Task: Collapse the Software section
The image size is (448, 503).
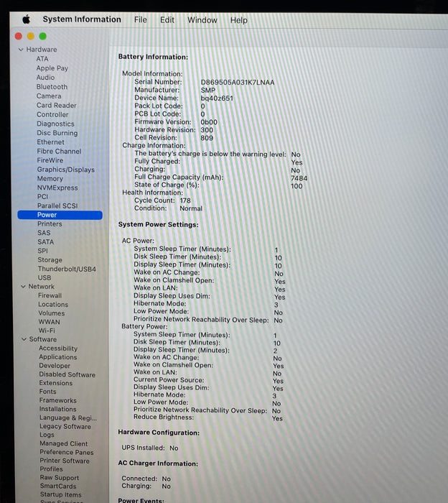Action: point(24,339)
